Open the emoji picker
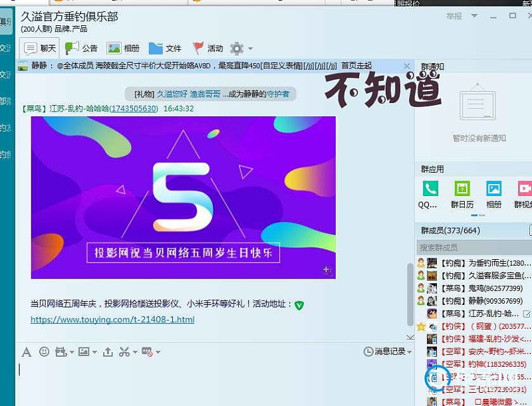 (44, 352)
